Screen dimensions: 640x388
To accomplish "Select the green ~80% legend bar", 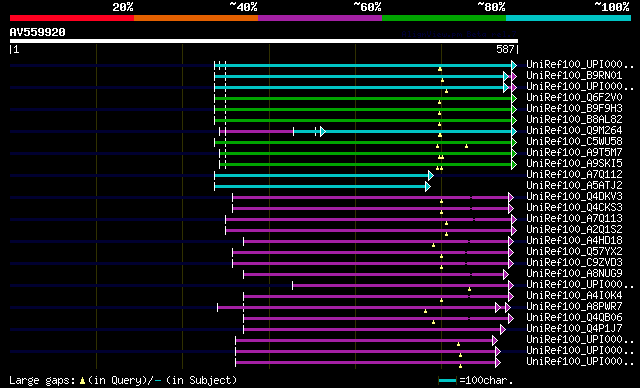I will (444, 18).
